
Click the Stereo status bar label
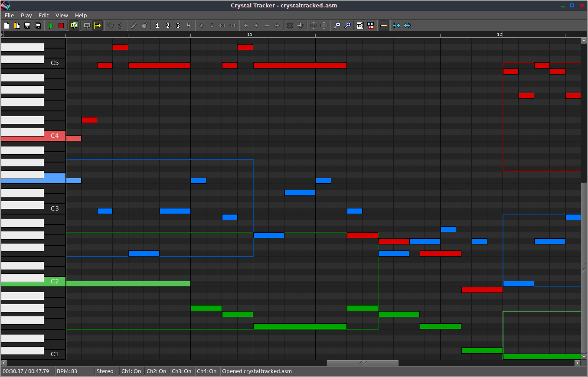pos(105,371)
